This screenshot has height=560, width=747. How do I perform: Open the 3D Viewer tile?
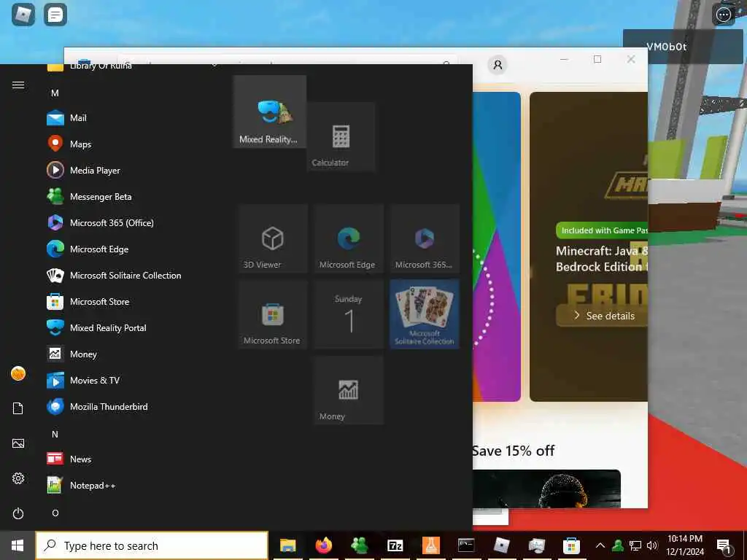(273, 238)
